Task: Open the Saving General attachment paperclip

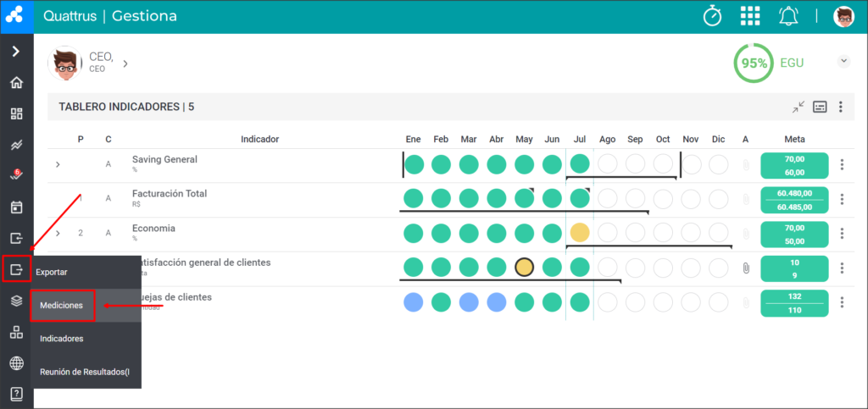Action: pos(746,165)
